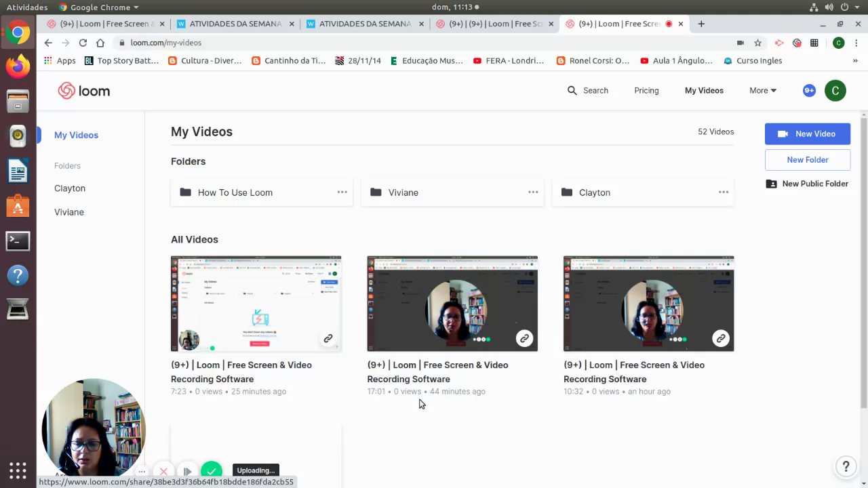The image size is (868, 488).
Task: Open options for the Viviane folder card
Action: coord(533,192)
